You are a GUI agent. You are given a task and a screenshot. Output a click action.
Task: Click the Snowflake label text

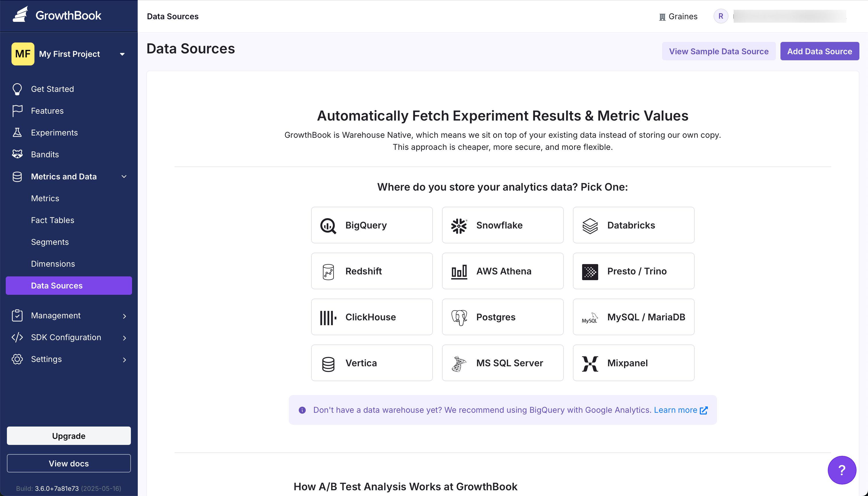click(499, 225)
